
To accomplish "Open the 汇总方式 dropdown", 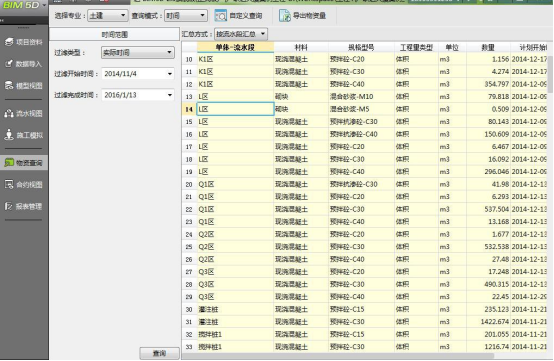I will pos(241,34).
